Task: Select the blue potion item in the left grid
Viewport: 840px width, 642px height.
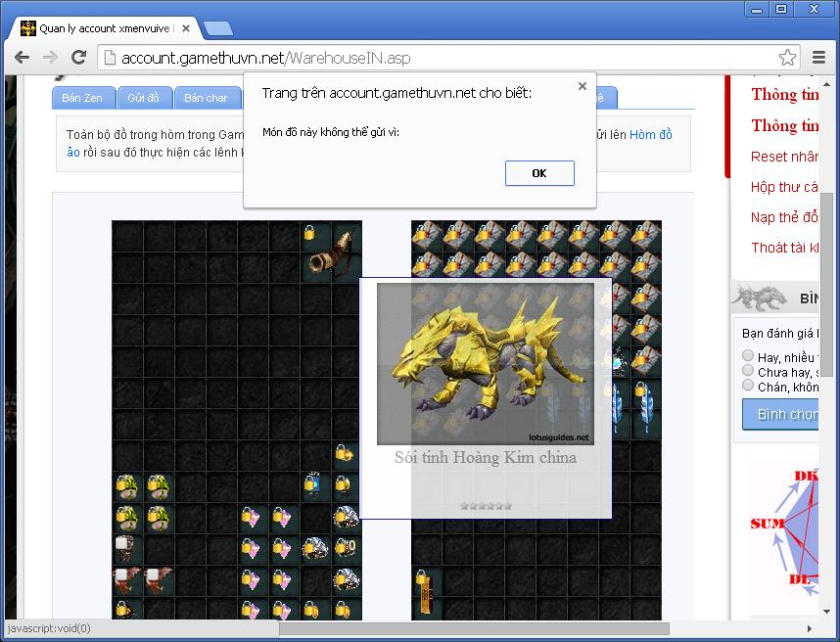Action: (313, 483)
